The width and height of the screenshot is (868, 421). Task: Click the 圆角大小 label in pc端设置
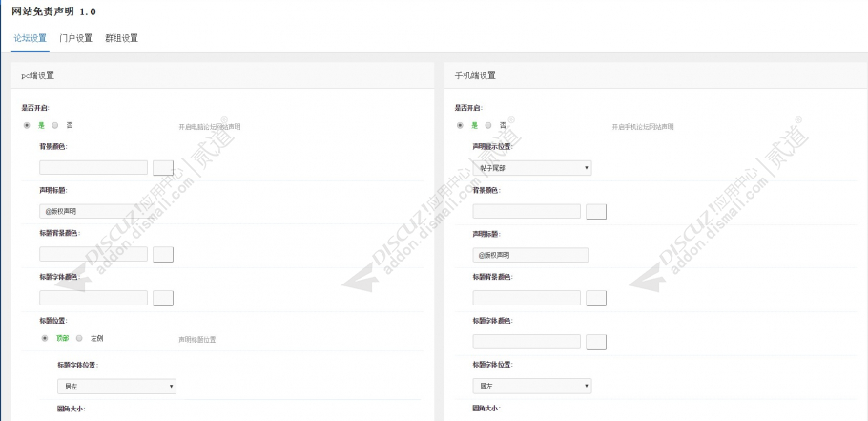pyautogui.click(x=71, y=409)
